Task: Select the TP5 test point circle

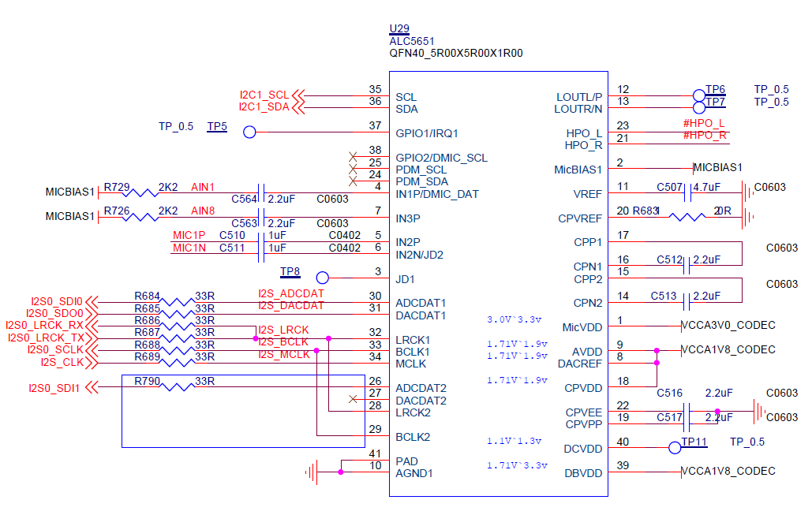Action: (x=249, y=132)
